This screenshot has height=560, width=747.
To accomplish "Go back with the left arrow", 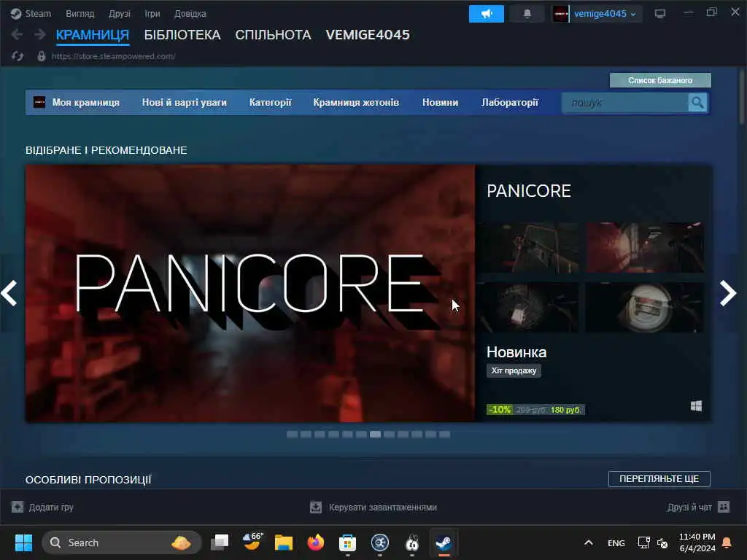I will pos(17,34).
